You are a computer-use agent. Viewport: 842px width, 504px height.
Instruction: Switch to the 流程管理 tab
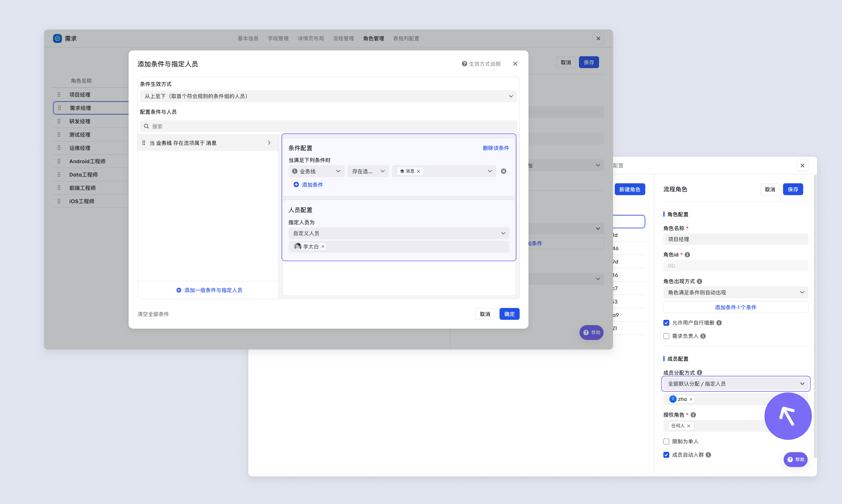coord(343,38)
